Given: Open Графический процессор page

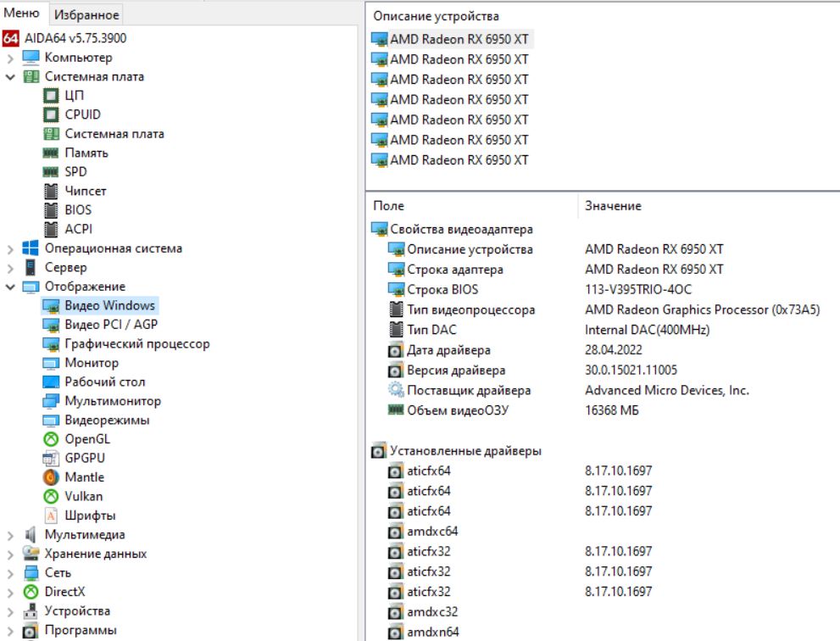Looking at the screenshot, I should point(137,343).
